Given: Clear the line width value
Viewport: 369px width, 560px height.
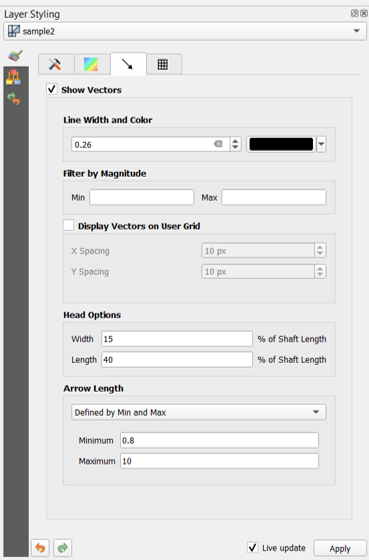Looking at the screenshot, I should 218,144.
